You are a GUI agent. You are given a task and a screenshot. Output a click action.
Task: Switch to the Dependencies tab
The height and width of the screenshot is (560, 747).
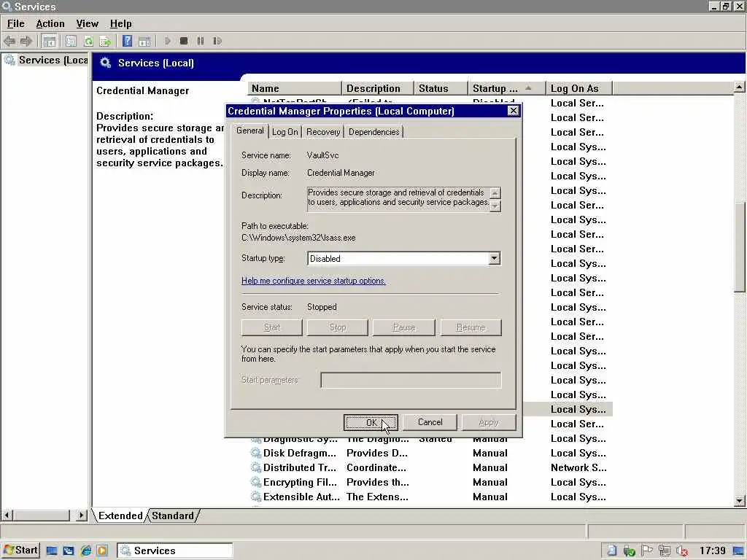(374, 132)
